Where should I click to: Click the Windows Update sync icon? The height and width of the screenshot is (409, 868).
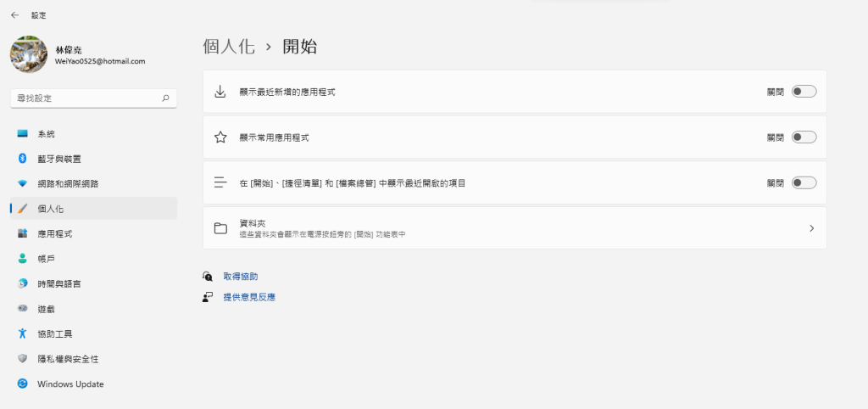point(23,384)
